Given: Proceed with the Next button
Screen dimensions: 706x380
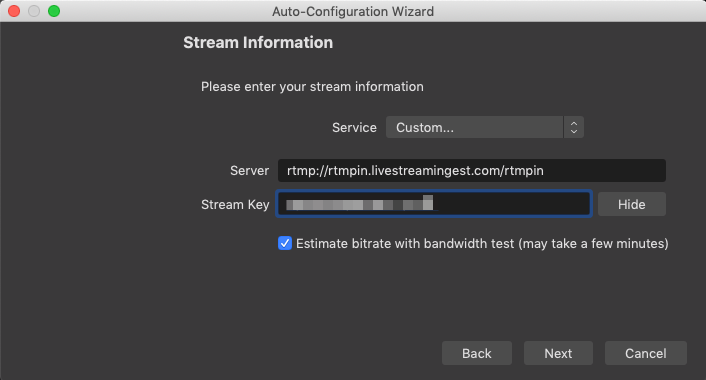Looking at the screenshot, I should [558, 353].
